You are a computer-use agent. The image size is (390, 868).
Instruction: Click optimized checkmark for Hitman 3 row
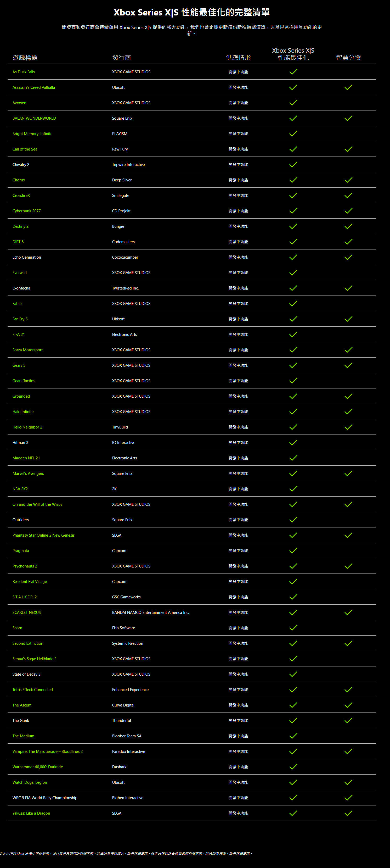click(x=293, y=442)
